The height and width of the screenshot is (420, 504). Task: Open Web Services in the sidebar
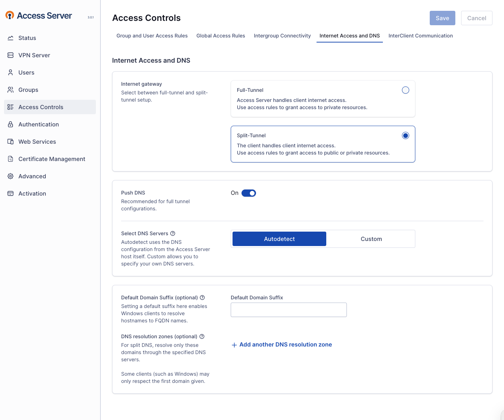tap(37, 142)
